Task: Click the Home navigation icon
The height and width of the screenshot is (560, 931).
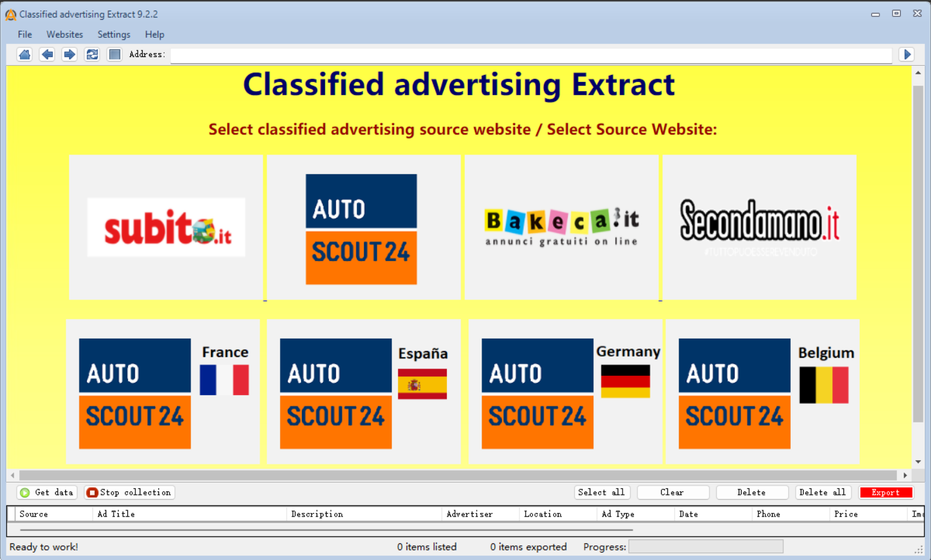Action: pyautogui.click(x=25, y=55)
